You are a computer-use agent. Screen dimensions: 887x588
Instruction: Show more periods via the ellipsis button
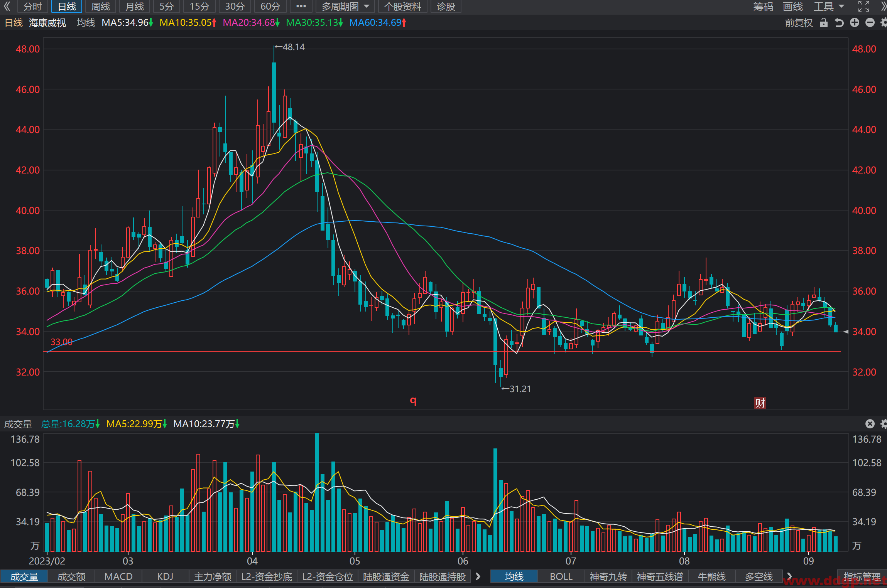pos(301,7)
